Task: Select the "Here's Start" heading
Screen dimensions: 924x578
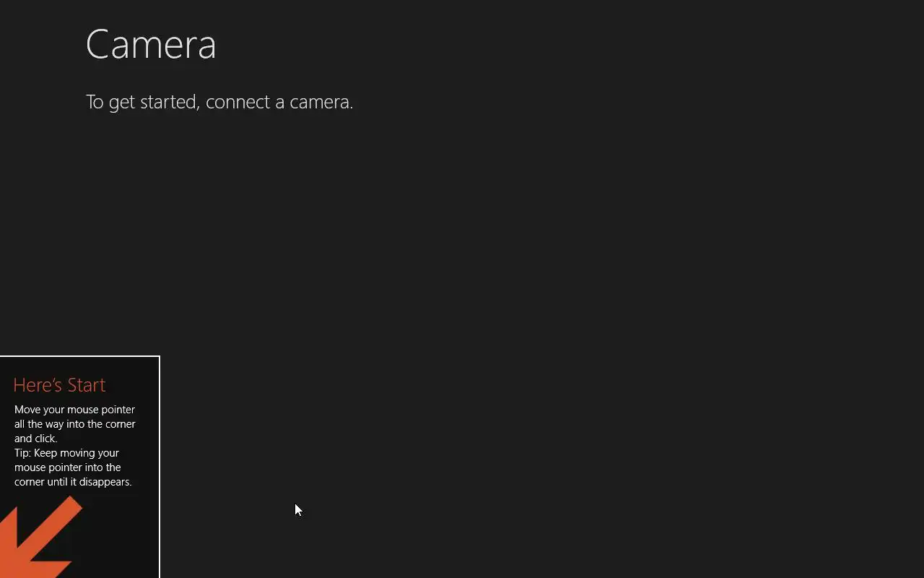Action: 59,385
